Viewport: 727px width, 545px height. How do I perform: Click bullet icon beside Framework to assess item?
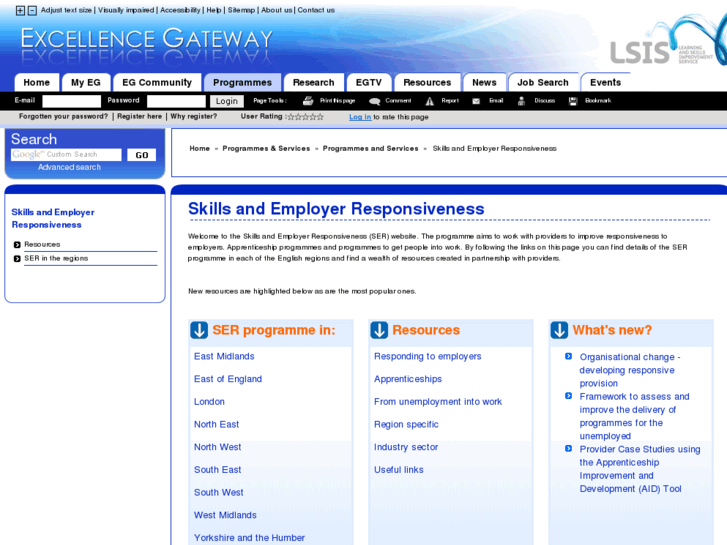[568, 396]
